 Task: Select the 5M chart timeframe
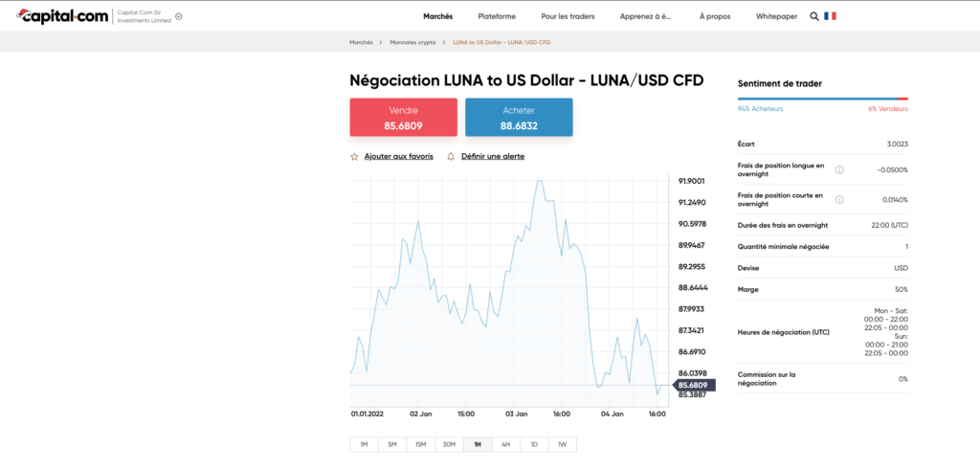click(392, 445)
